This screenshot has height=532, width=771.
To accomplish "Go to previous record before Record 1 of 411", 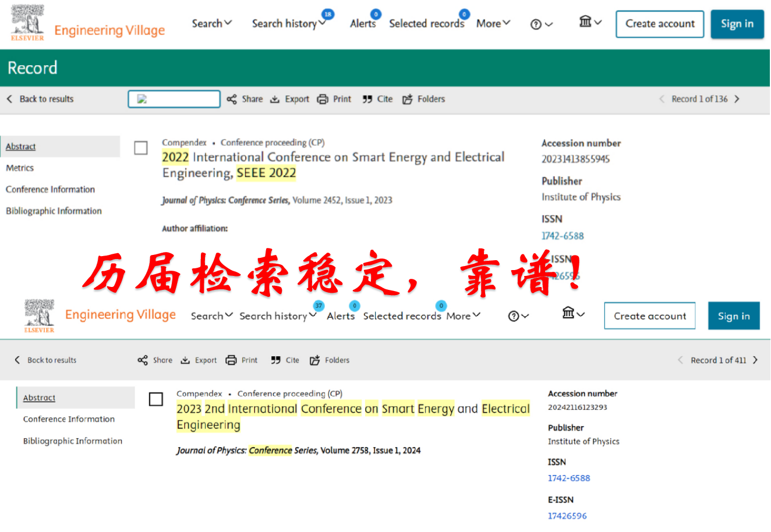I will (x=680, y=360).
